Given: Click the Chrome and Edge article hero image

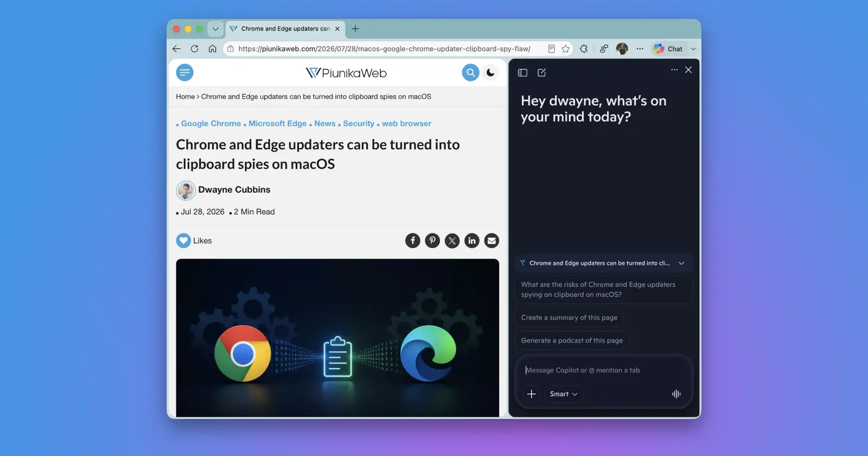Looking at the screenshot, I should click(x=337, y=338).
